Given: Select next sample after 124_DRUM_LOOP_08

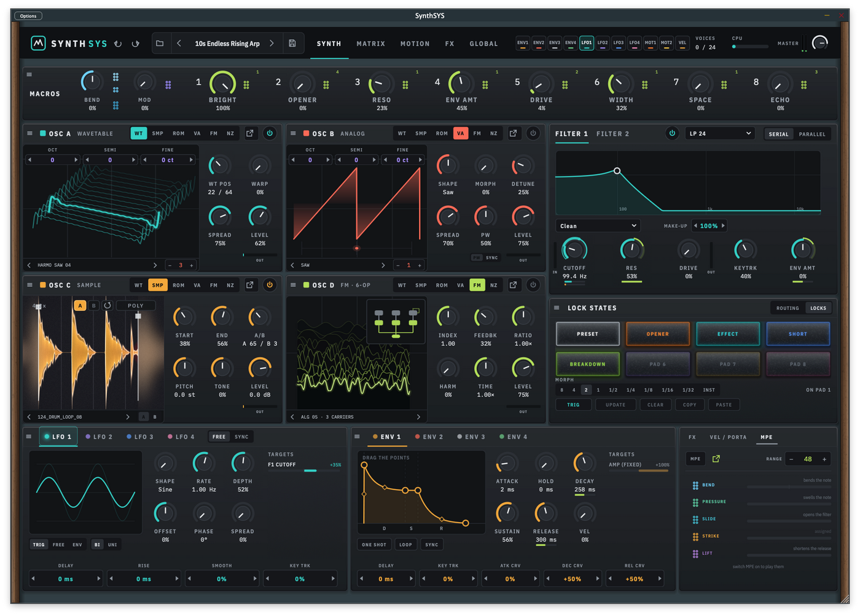Looking at the screenshot, I should pyautogui.click(x=128, y=417).
